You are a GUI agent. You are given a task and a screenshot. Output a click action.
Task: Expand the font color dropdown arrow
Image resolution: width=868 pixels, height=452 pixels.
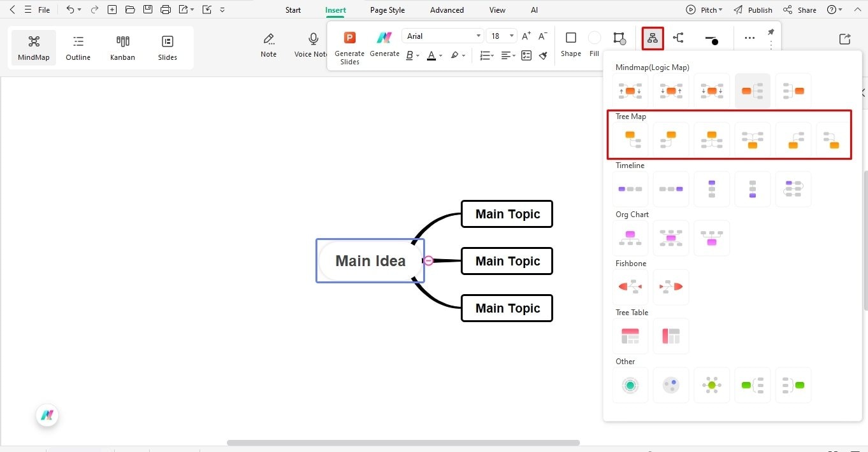441,55
